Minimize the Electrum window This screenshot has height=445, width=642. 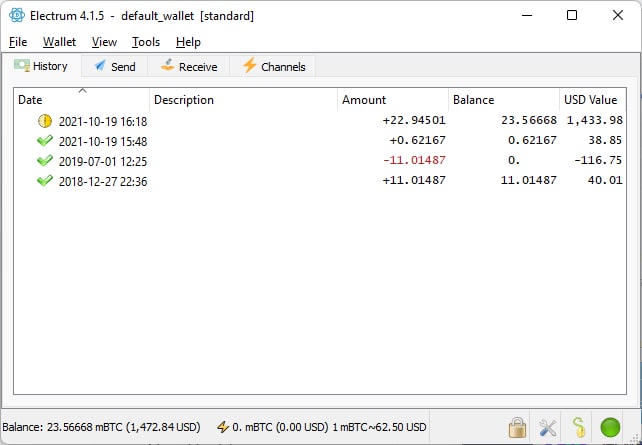point(527,16)
